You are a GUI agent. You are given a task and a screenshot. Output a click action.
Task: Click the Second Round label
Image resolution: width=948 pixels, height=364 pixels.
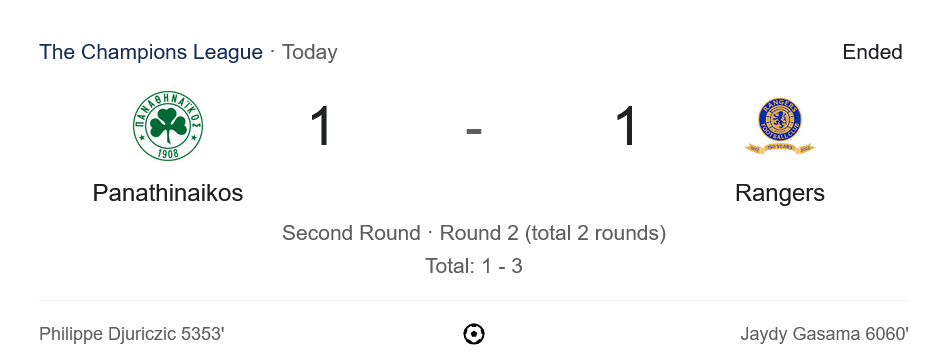coord(351,233)
